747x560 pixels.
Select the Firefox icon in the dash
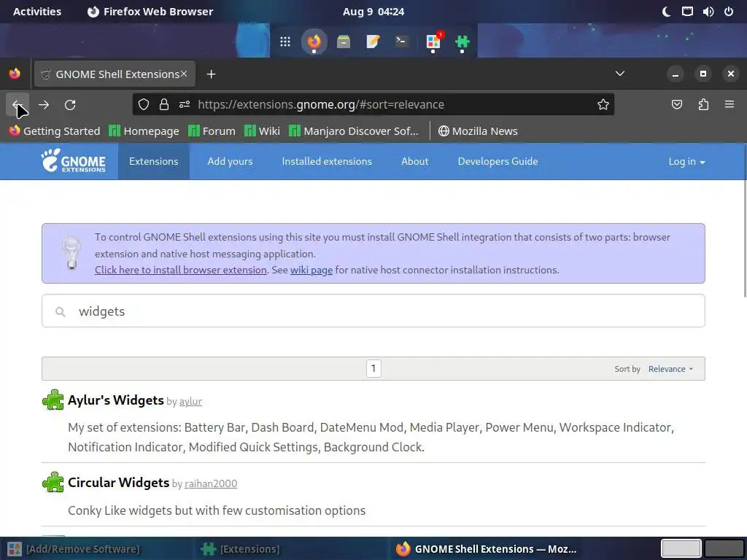tap(314, 42)
